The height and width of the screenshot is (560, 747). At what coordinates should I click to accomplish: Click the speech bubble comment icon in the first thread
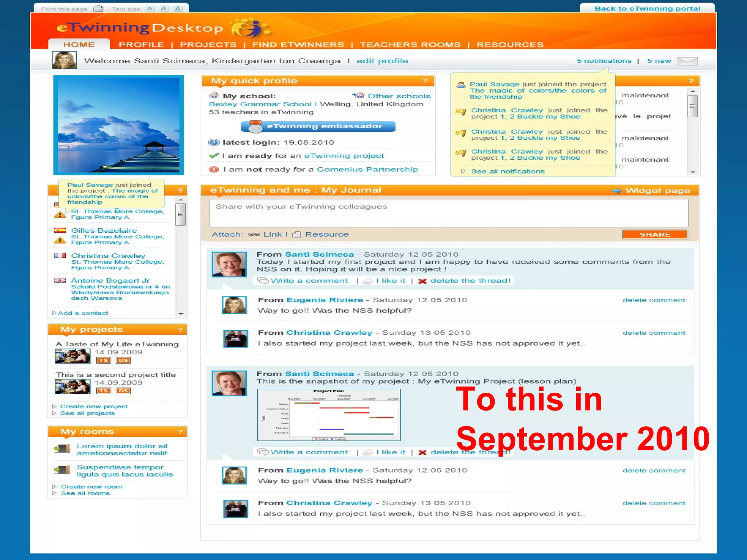[x=263, y=281]
